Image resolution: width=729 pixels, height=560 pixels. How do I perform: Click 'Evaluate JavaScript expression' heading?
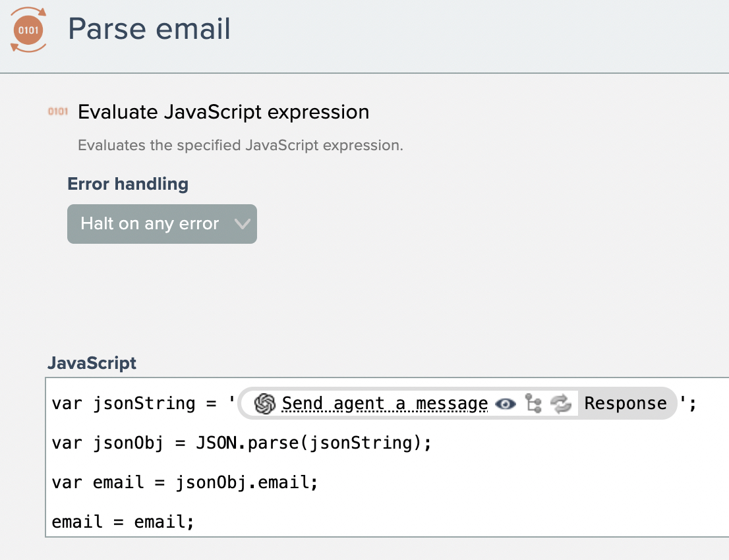(x=223, y=112)
